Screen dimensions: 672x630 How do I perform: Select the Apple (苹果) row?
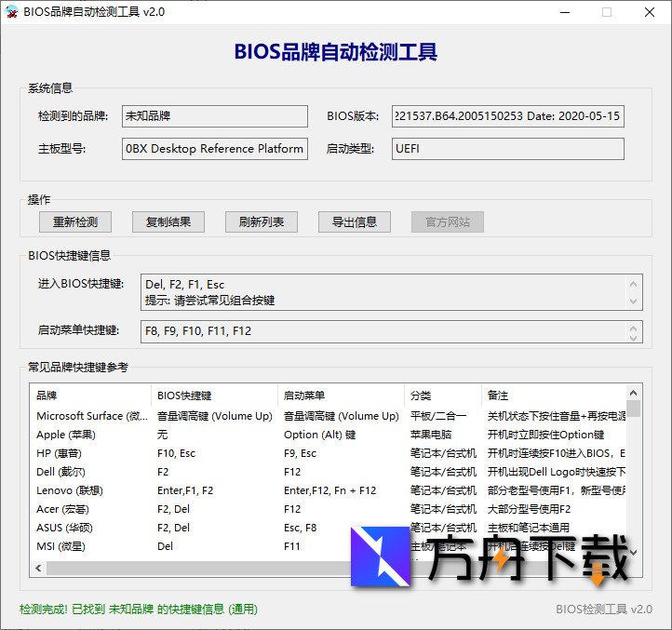(x=328, y=435)
